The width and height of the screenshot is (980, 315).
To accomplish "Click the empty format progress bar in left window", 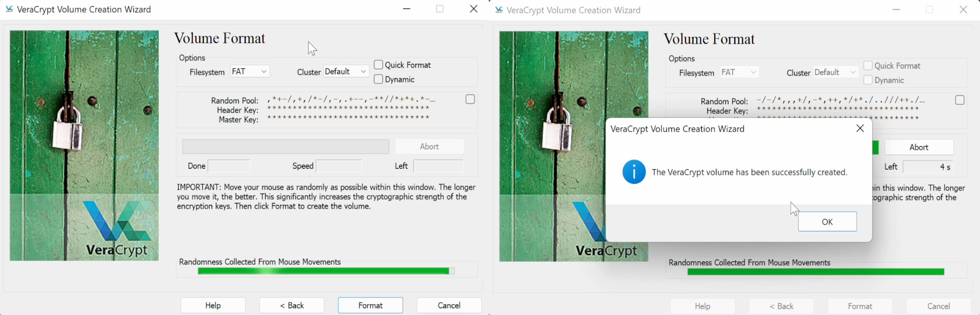I will [x=286, y=147].
